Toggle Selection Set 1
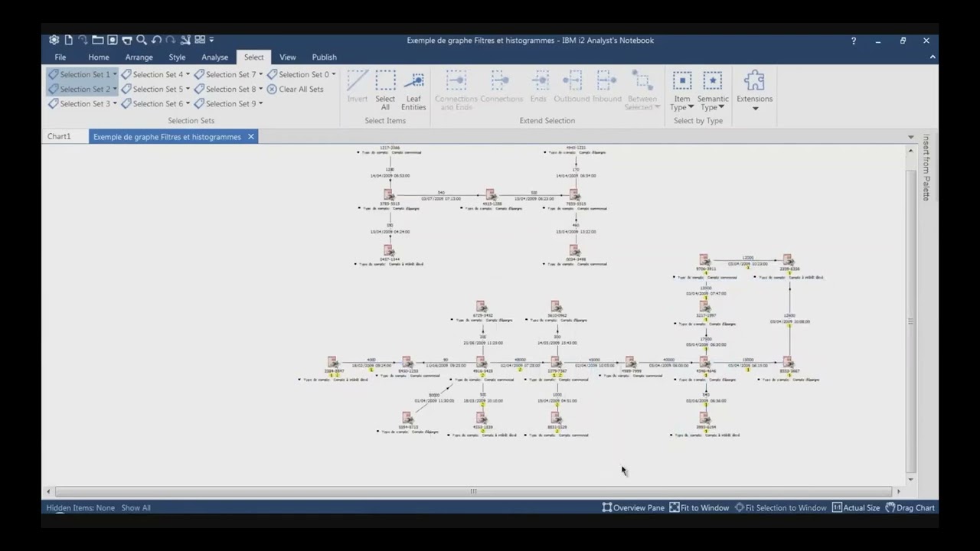The image size is (980, 551). point(79,74)
